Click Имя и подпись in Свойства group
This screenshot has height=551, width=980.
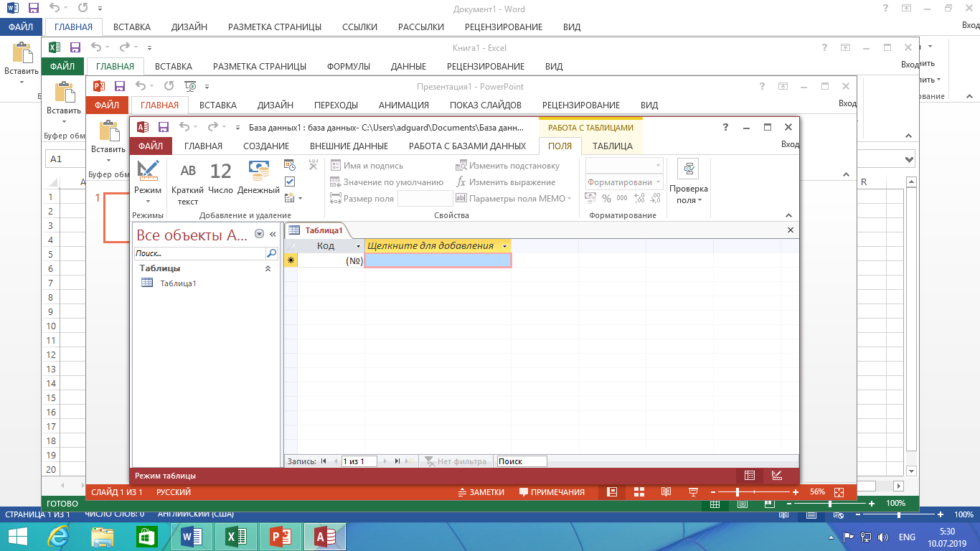click(367, 166)
